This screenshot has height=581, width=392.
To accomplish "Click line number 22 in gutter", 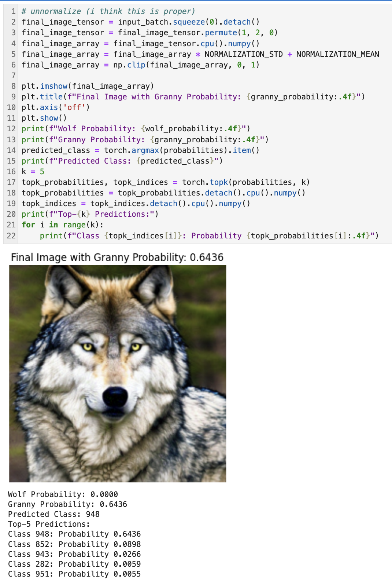I will coord(11,235).
